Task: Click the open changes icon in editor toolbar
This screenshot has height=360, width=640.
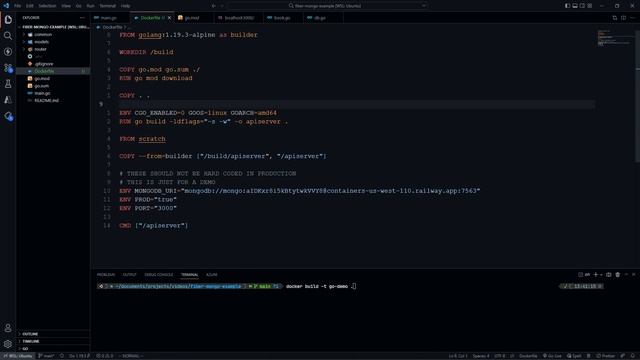Action: coord(615,18)
